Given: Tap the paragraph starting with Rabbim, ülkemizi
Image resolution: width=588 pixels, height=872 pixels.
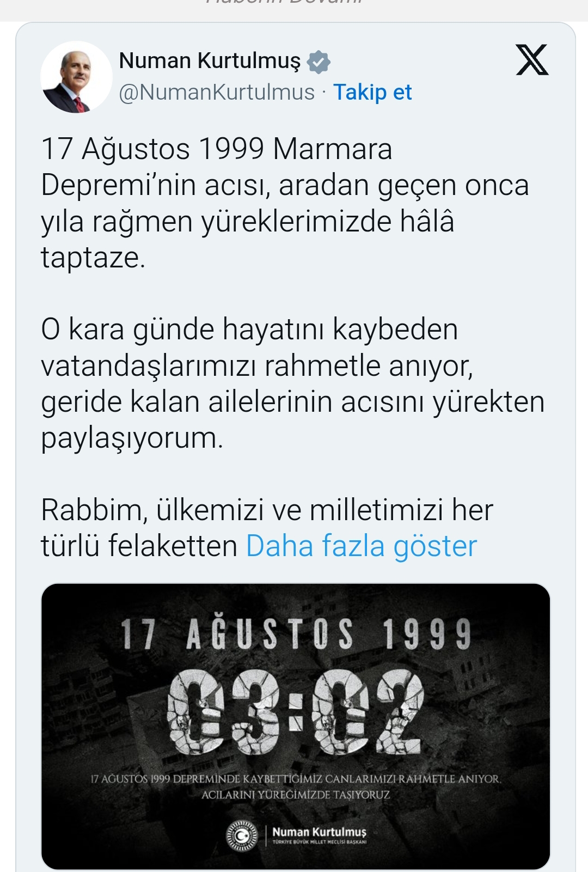Looking at the screenshot, I should click(x=267, y=528).
